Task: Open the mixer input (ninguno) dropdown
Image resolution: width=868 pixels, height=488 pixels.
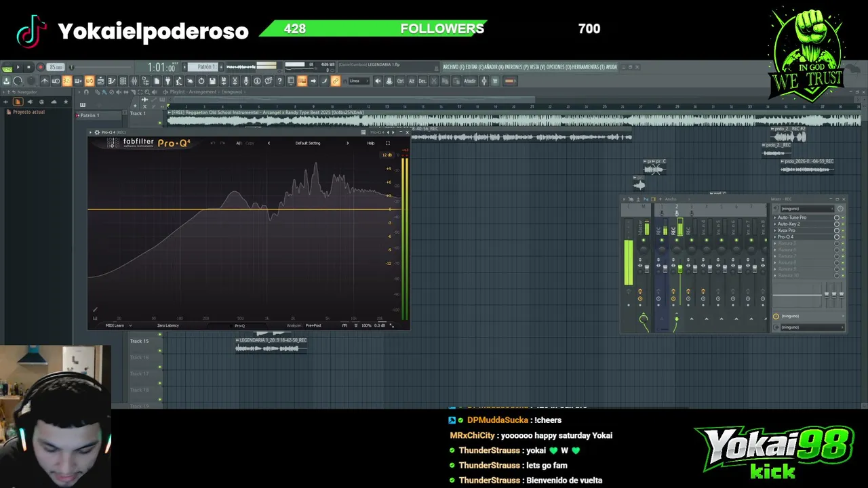Action: 808,209
